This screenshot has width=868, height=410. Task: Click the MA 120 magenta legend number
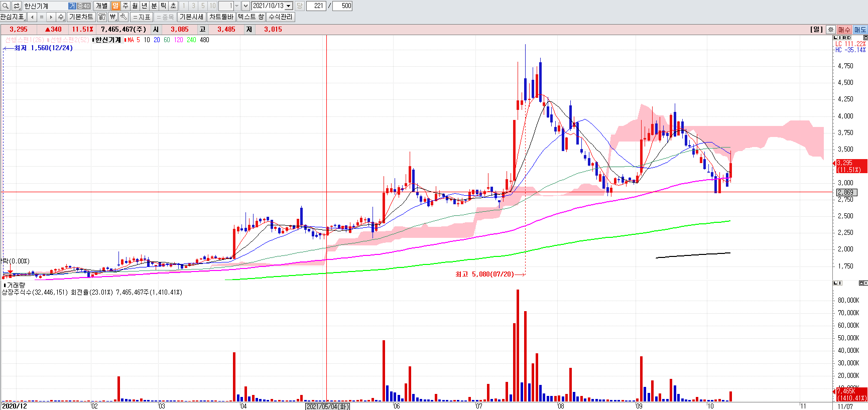[x=178, y=40]
